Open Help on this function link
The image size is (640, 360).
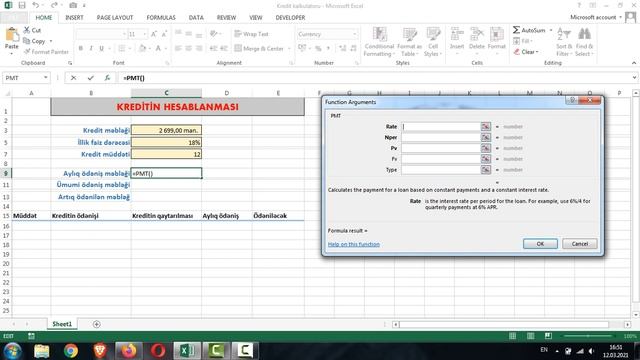click(x=353, y=244)
